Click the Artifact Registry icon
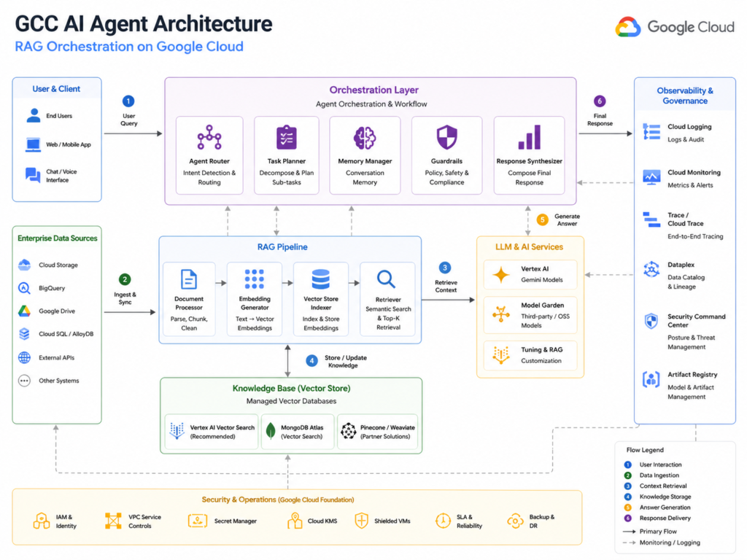The width and height of the screenshot is (747, 560). coord(651,379)
